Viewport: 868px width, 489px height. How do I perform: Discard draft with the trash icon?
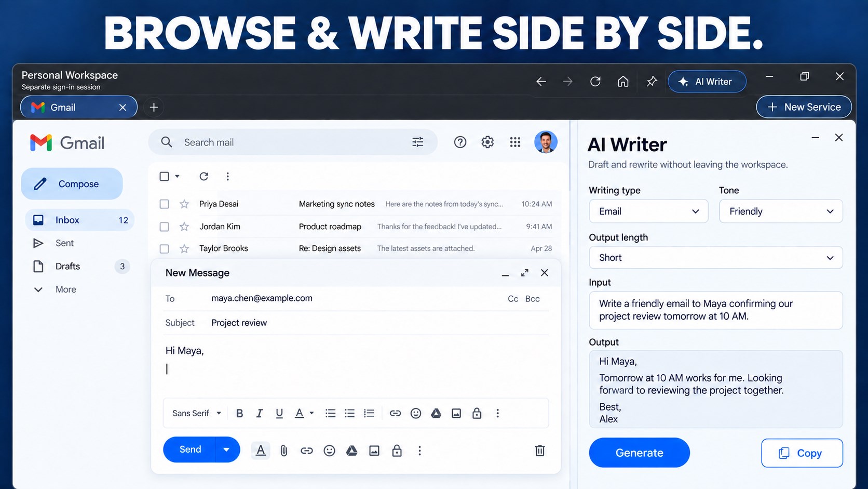[x=540, y=451]
